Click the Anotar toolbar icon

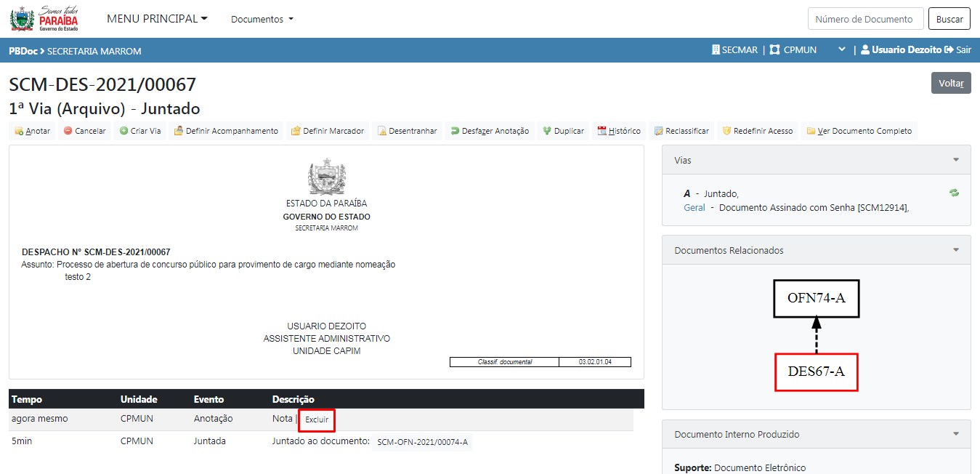tap(18, 132)
